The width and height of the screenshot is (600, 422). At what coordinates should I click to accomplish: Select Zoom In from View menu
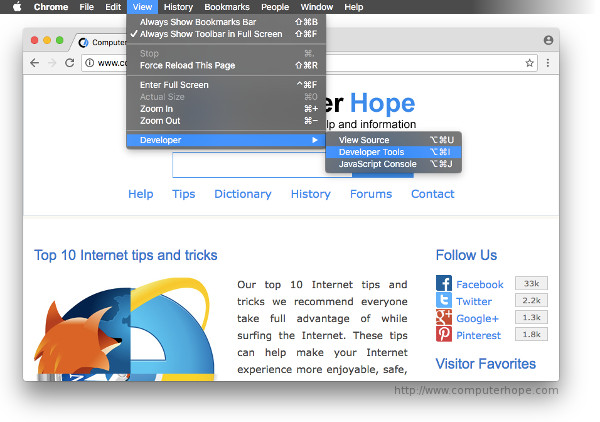coord(226,109)
